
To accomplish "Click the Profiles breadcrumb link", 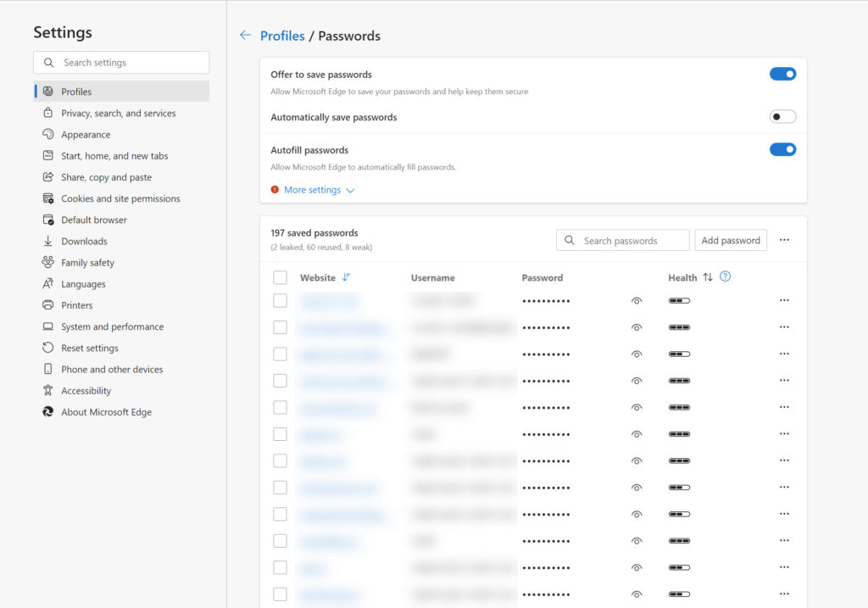I will (282, 36).
